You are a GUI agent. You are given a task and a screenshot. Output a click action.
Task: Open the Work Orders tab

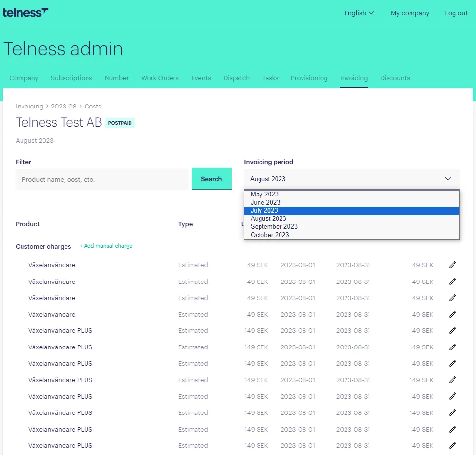(160, 78)
